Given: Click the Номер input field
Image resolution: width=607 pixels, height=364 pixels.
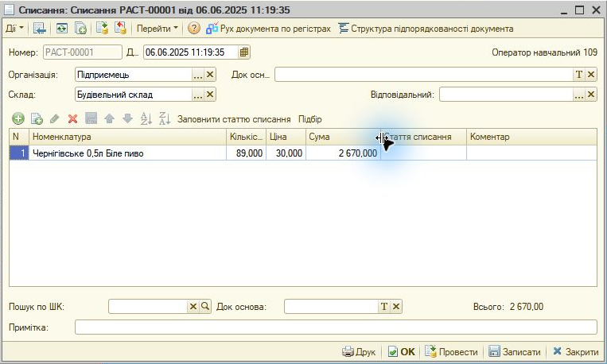Looking at the screenshot, I should pos(83,52).
